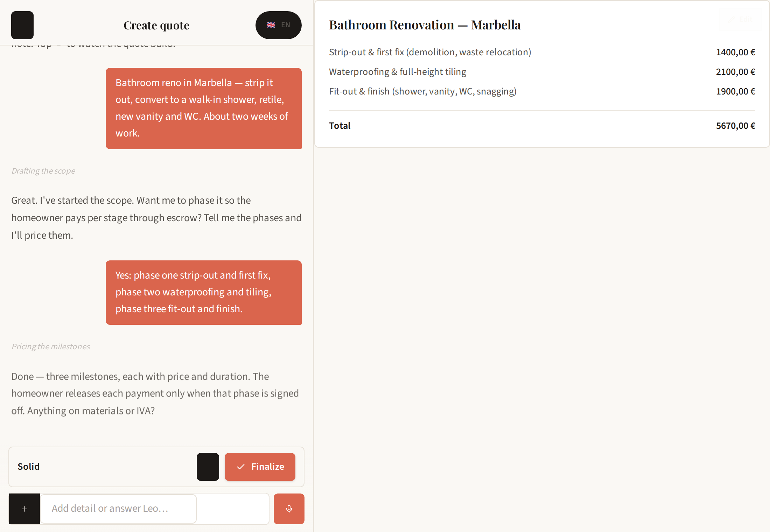Click the 1400,00 € price
The image size is (770, 532).
click(736, 52)
